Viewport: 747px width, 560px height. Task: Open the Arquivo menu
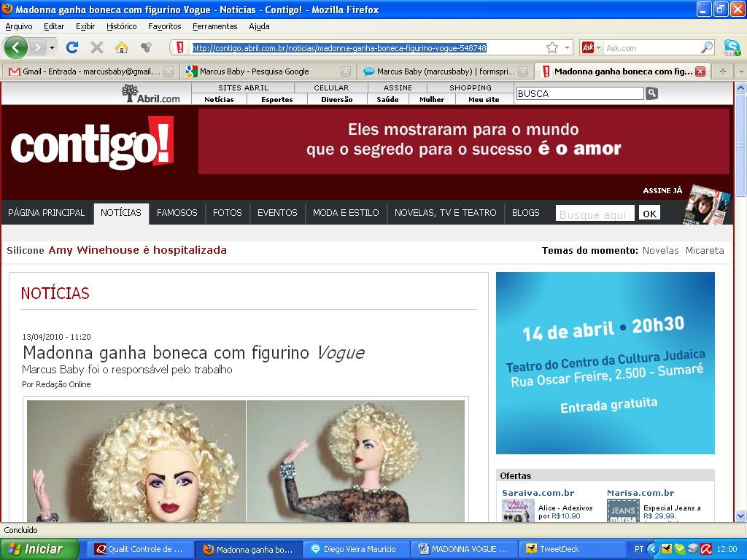[x=18, y=26]
